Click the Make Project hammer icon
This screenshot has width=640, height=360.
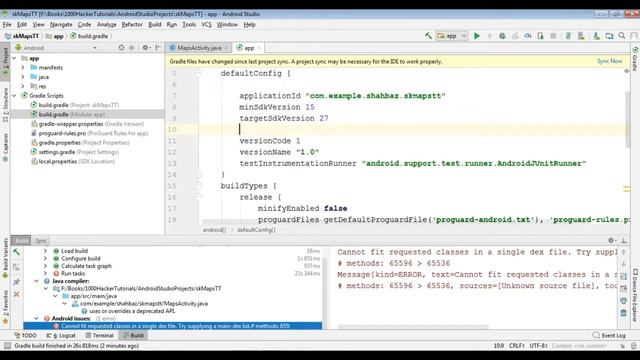pyautogui.click(x=428, y=36)
